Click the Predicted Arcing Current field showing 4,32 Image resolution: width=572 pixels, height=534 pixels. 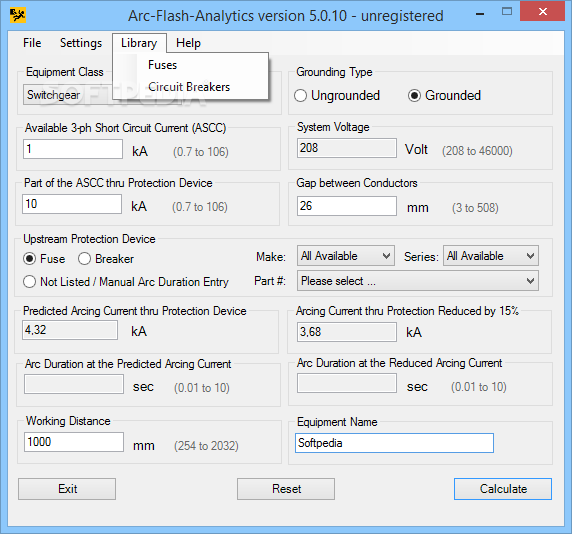pyautogui.click(x=70, y=330)
